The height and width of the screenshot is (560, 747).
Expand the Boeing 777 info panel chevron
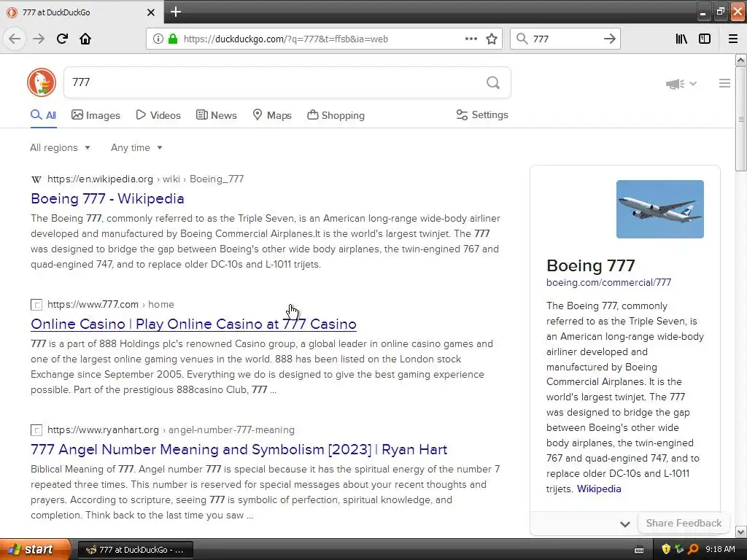(625, 524)
